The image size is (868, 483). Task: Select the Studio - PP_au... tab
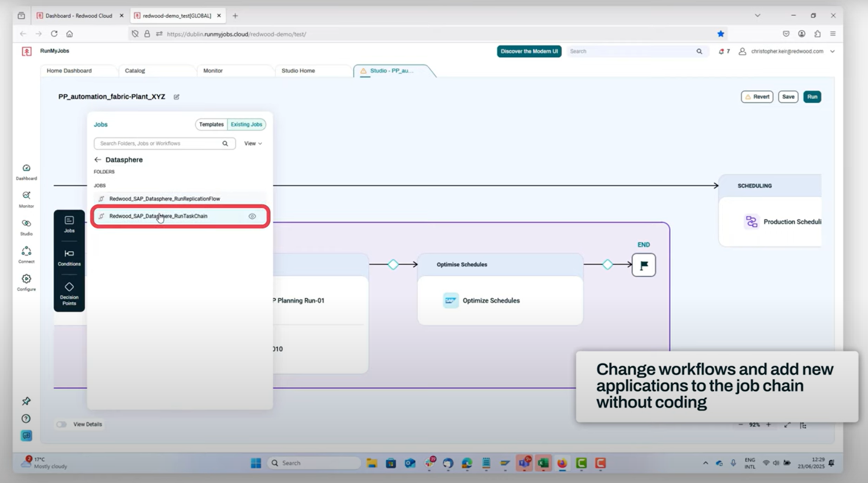pyautogui.click(x=392, y=71)
